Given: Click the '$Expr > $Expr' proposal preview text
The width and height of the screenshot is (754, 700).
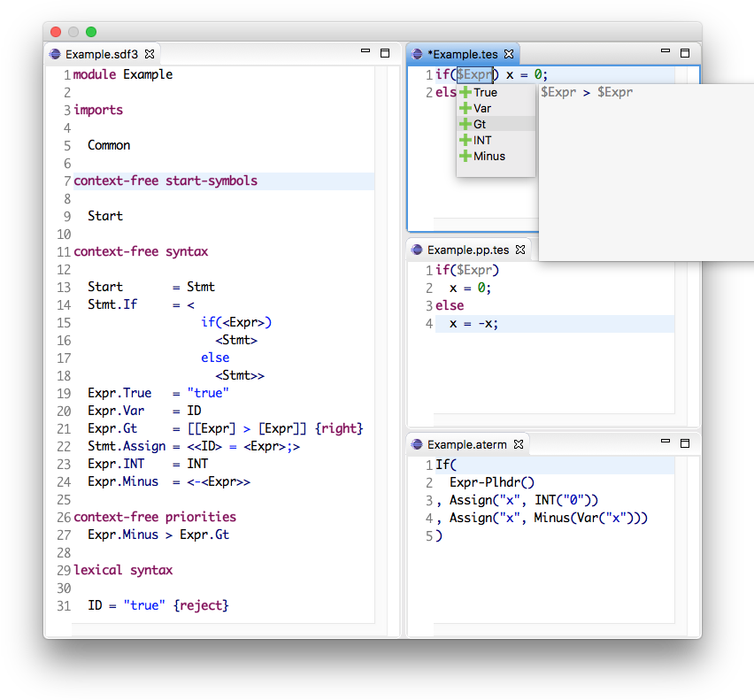Looking at the screenshot, I should 587,92.
